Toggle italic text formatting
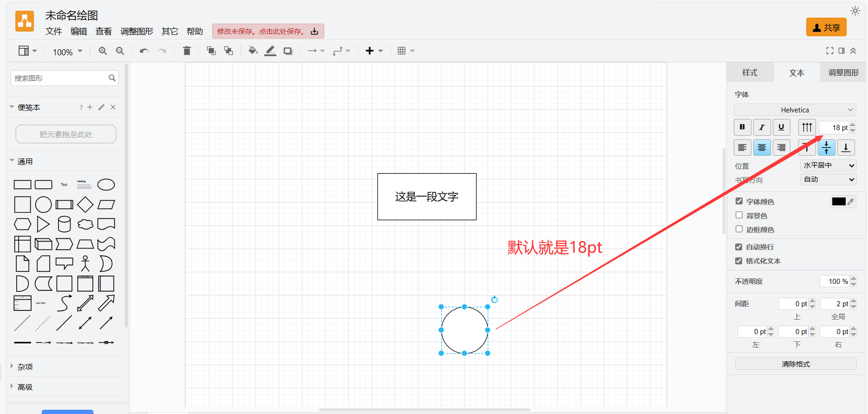Viewport: 868px width, 414px height. (x=762, y=127)
